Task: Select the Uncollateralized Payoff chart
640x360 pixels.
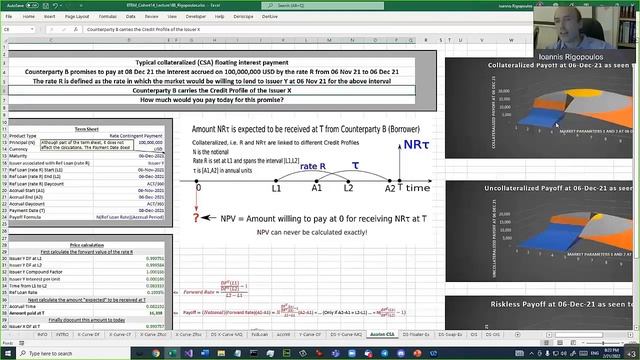Action: pos(539,231)
